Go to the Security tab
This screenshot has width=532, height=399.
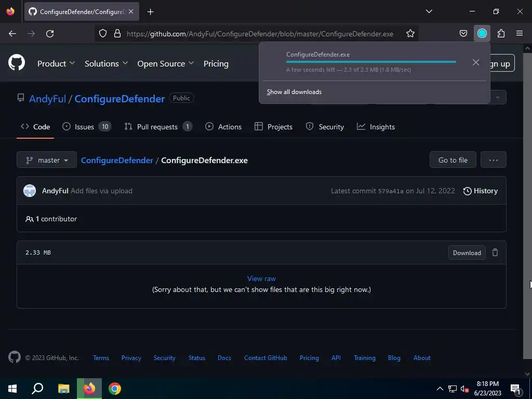[x=325, y=127]
